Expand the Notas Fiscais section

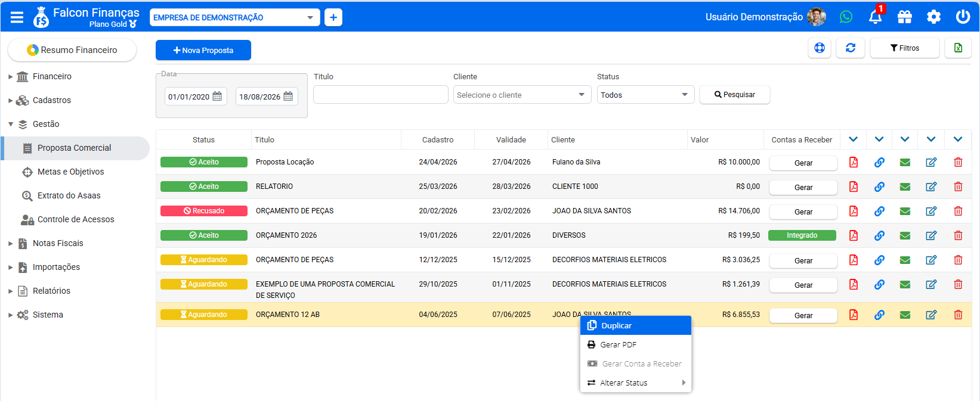pos(10,244)
